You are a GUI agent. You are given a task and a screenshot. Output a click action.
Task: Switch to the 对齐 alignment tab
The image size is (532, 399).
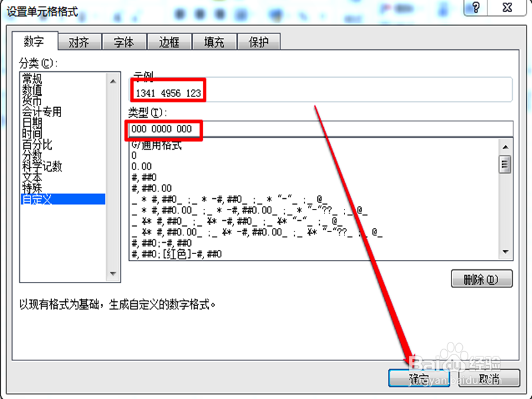coord(79,41)
